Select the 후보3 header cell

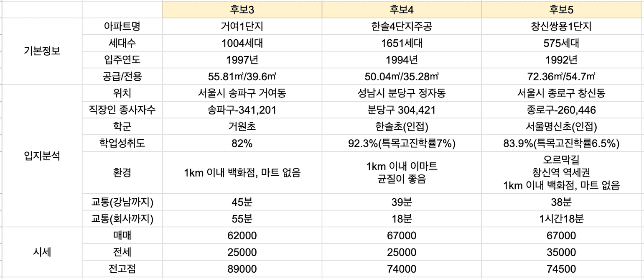pyautogui.click(x=242, y=9)
